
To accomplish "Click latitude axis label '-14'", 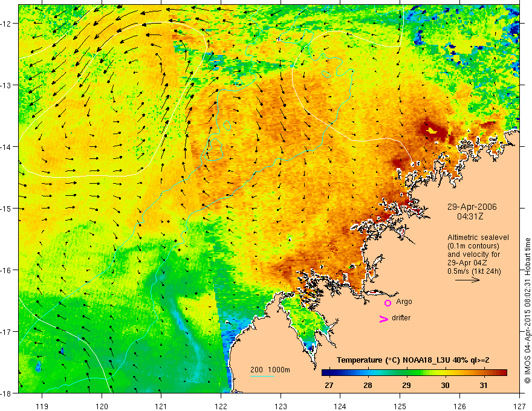I will tap(6, 147).
